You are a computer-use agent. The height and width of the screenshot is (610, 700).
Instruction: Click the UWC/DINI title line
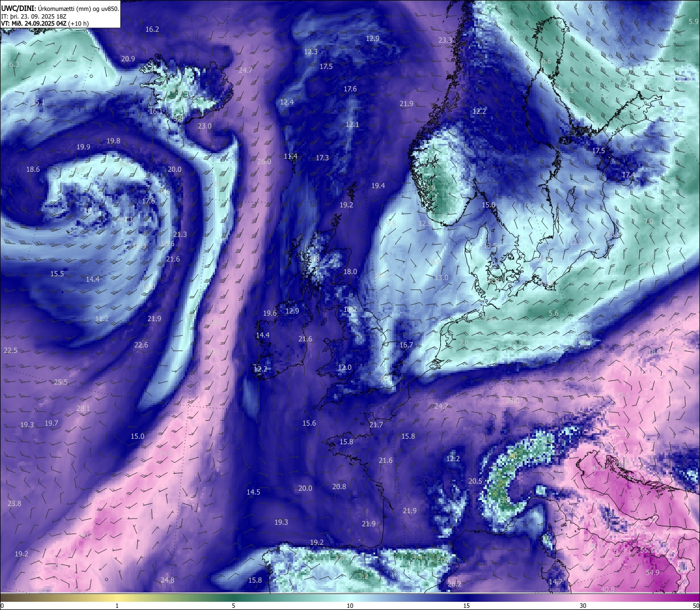(60, 9)
